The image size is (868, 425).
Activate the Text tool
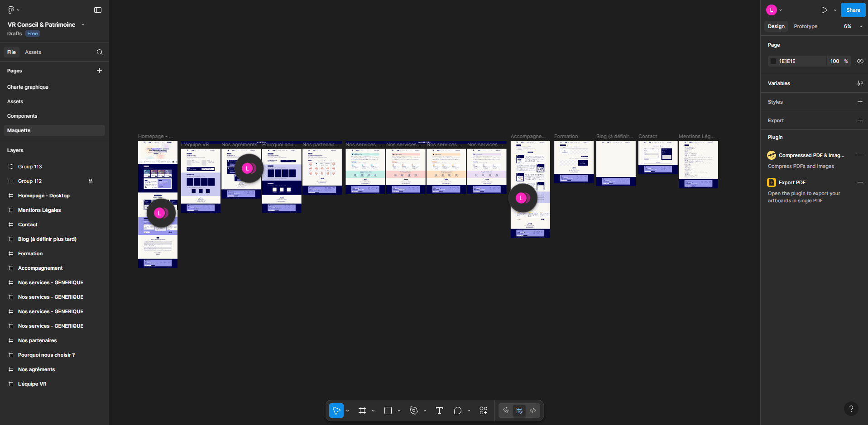tap(439, 411)
